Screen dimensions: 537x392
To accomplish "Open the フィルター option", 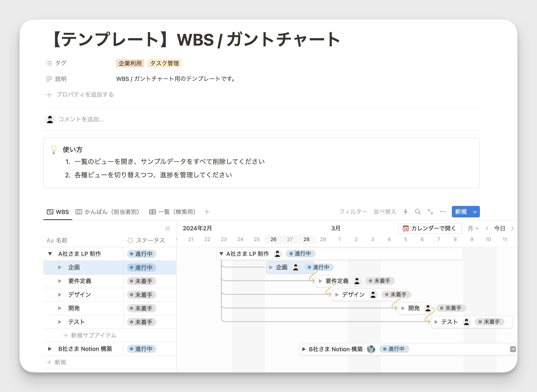I will tap(353, 212).
